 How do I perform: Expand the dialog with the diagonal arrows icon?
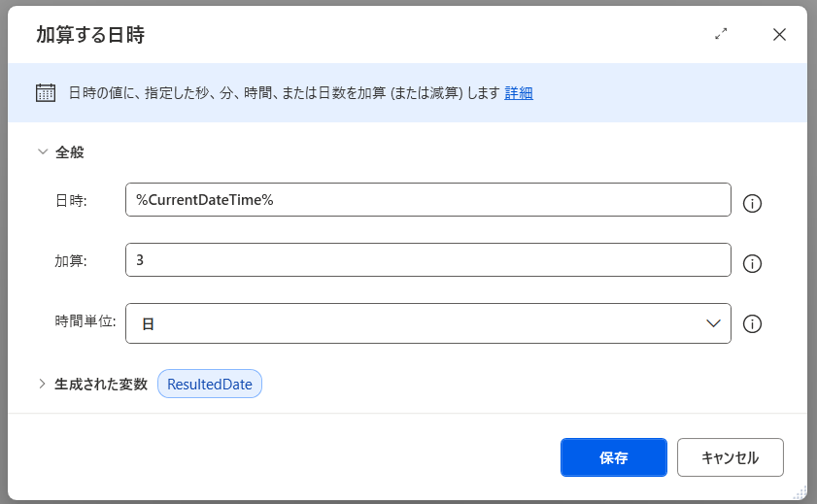pos(721,34)
